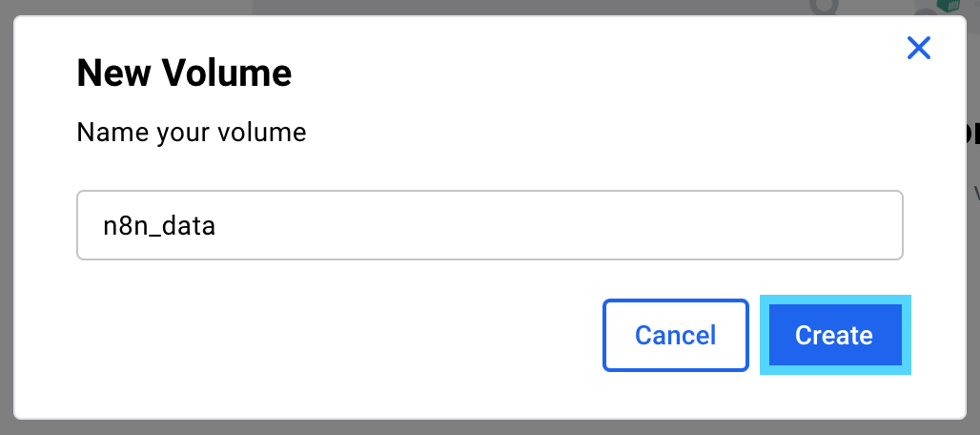This screenshot has height=435, width=980.
Task: Click the empty right end of name field
Action: coord(810,225)
